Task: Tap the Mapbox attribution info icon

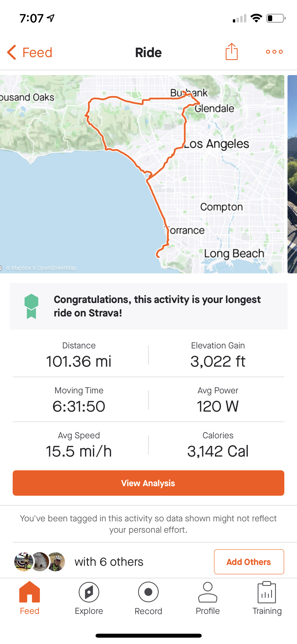Action: pyautogui.click(x=1, y=268)
